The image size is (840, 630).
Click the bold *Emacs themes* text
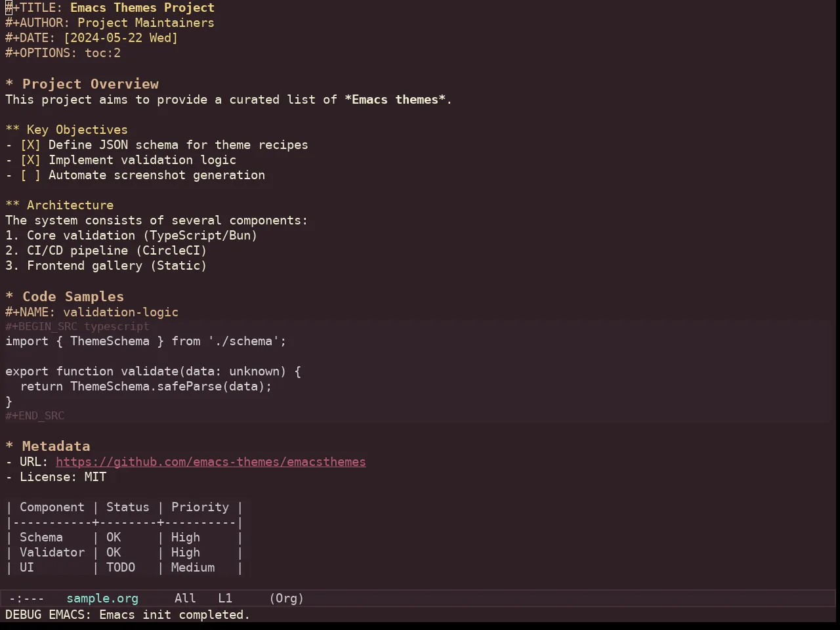395,100
